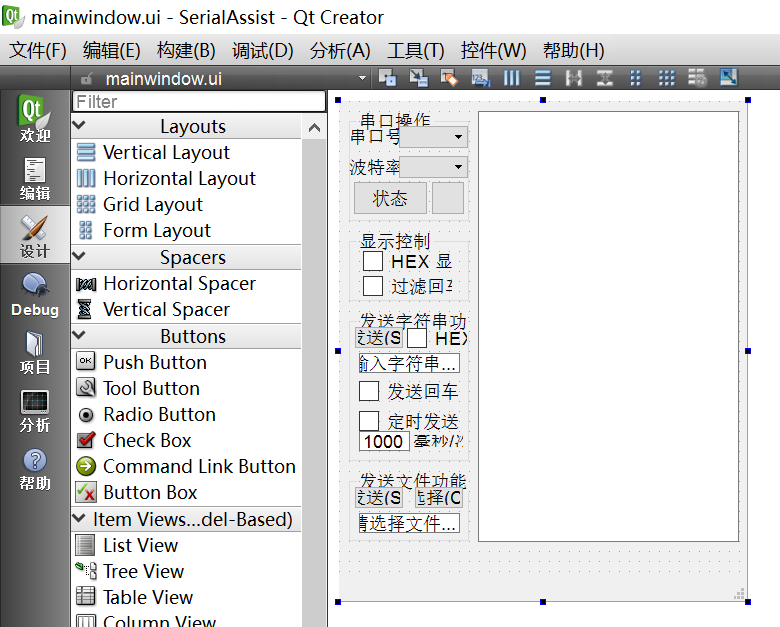
Task: Apply Lay Out Vertically toolbar icon
Action: (x=543, y=78)
